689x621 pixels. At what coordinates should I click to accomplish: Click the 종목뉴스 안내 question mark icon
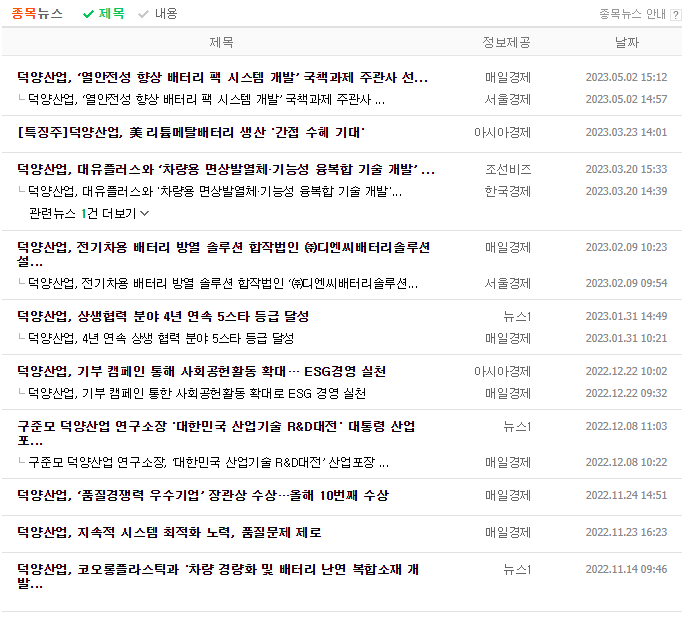click(x=675, y=15)
